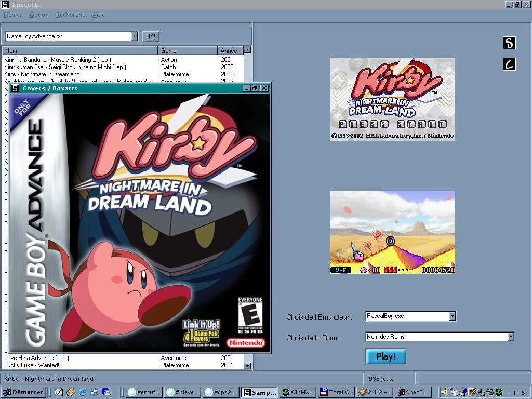Switch to the 2. U2 taskbar window
Screen dimensions: 532x399
[375, 392]
